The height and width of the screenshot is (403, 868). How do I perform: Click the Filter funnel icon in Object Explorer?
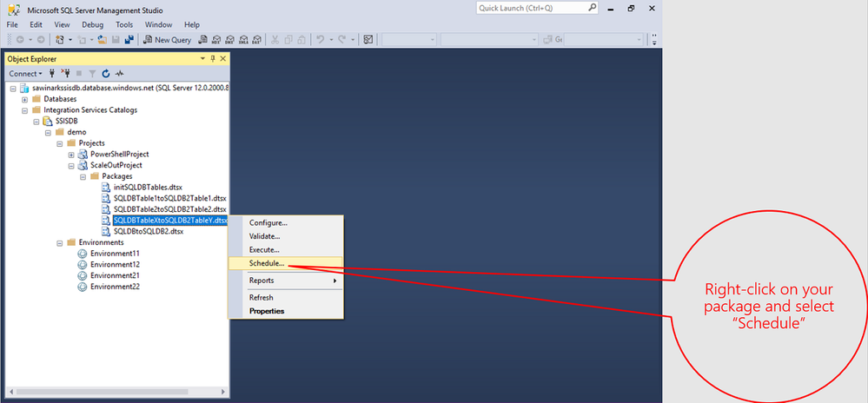[92, 73]
